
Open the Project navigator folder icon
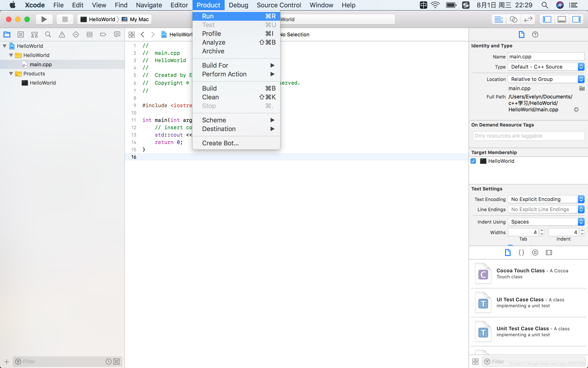(x=7, y=34)
